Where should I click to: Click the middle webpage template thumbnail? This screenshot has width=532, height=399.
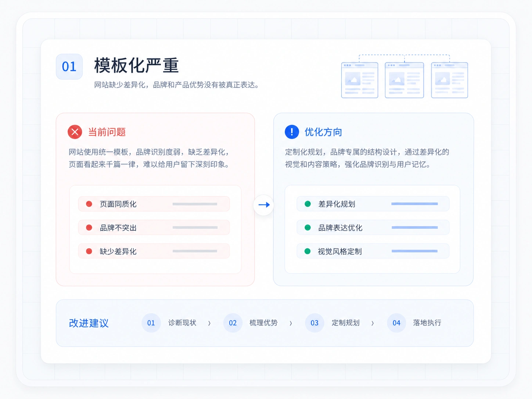[x=404, y=80]
